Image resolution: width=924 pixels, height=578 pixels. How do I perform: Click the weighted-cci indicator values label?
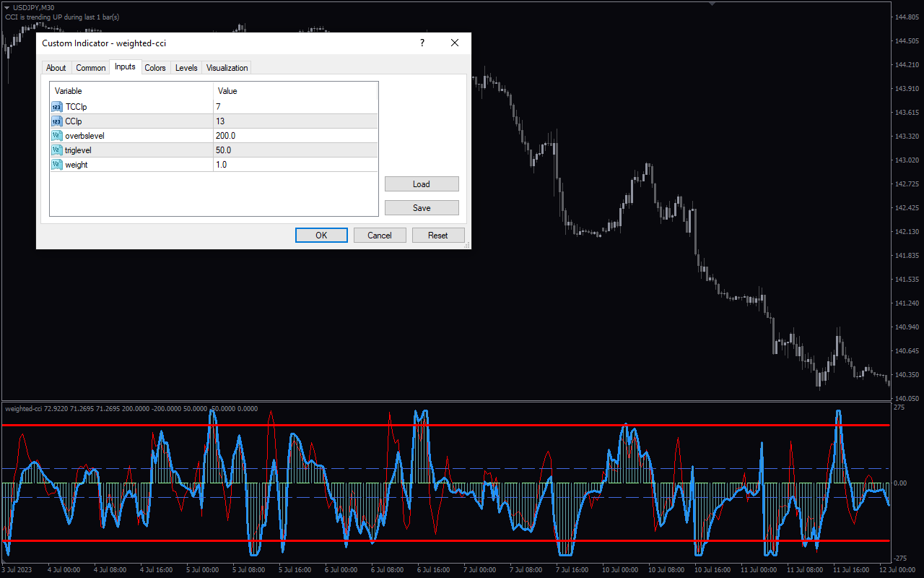click(131, 409)
